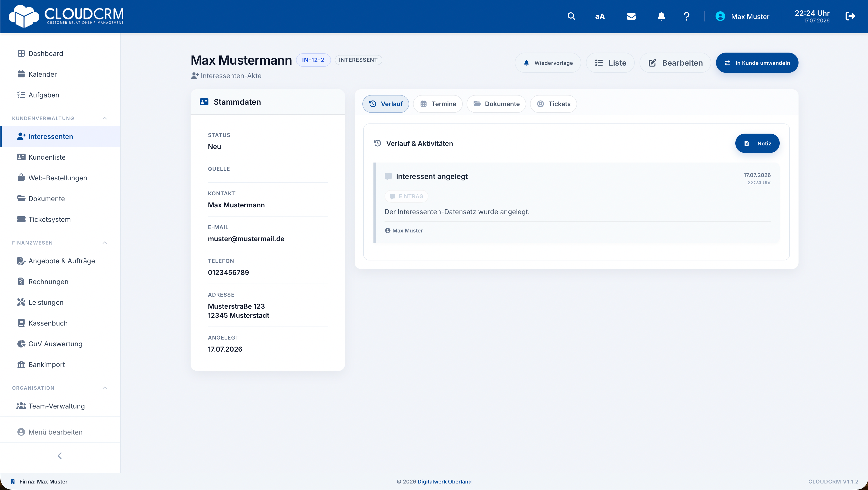This screenshot has width=868, height=490.
Task: Click In Kunde umwandeln button
Action: click(x=757, y=63)
